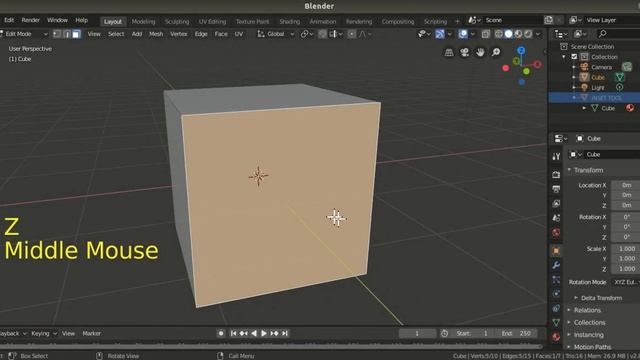640x360 pixels.
Task: Open the Edit Mode dropdown
Action: pos(24,34)
